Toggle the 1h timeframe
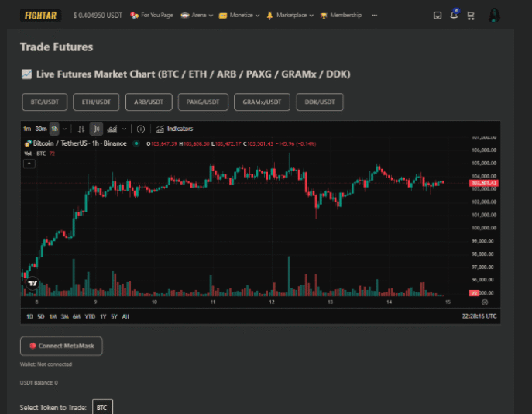Viewport: 532px width, 414px height. click(x=54, y=129)
